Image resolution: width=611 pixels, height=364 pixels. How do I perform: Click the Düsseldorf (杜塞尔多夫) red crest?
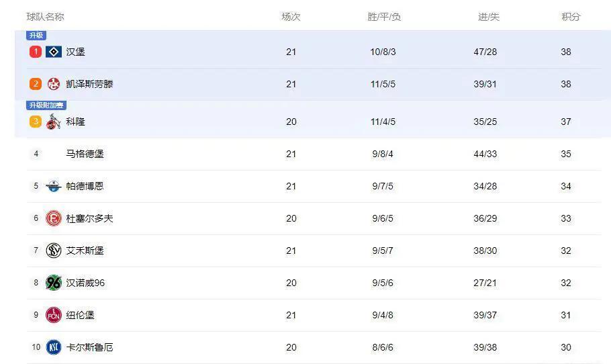(54, 218)
